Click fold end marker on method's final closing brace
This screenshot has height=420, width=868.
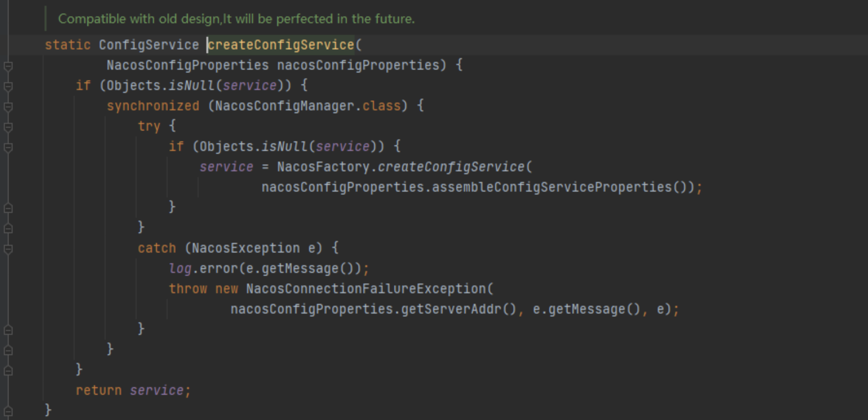click(x=8, y=411)
